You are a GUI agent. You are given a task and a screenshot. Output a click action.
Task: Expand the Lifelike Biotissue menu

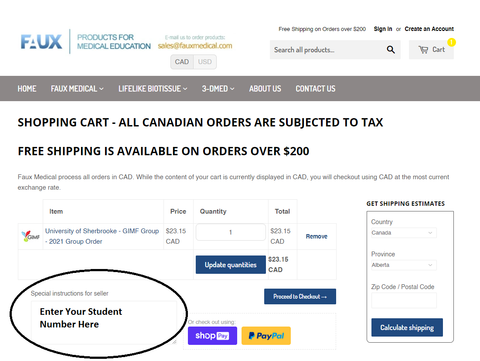coord(153,89)
